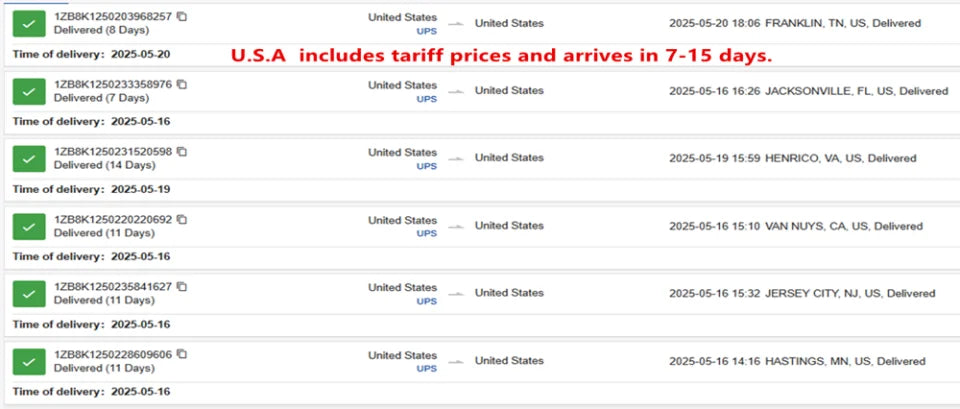Image resolution: width=960 pixels, height=409 pixels.
Task: Copy tracking number 1ZB8K1250233358976
Action: coord(182,84)
